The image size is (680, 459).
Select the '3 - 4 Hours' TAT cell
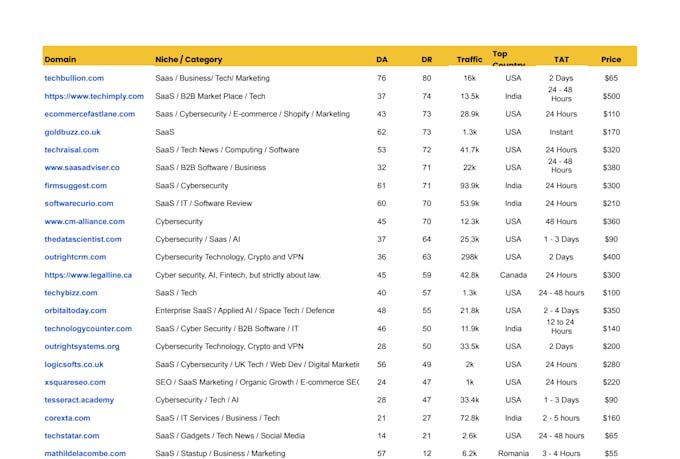pos(561,454)
